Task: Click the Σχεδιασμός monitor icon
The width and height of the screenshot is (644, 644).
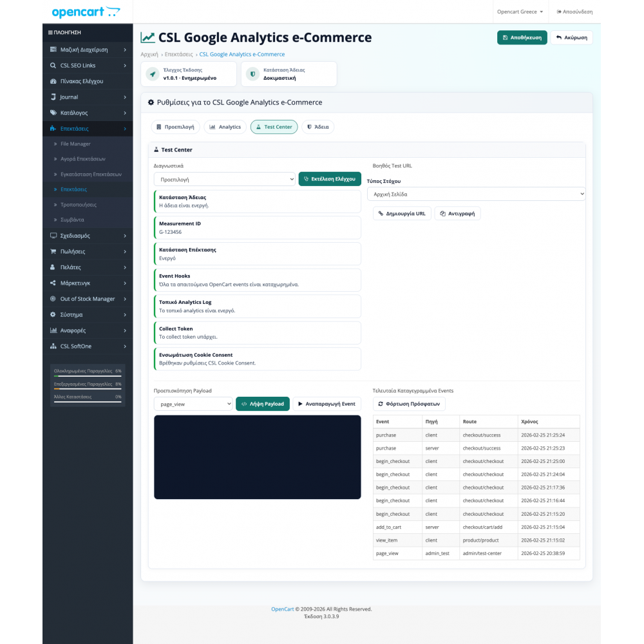Action: point(53,235)
